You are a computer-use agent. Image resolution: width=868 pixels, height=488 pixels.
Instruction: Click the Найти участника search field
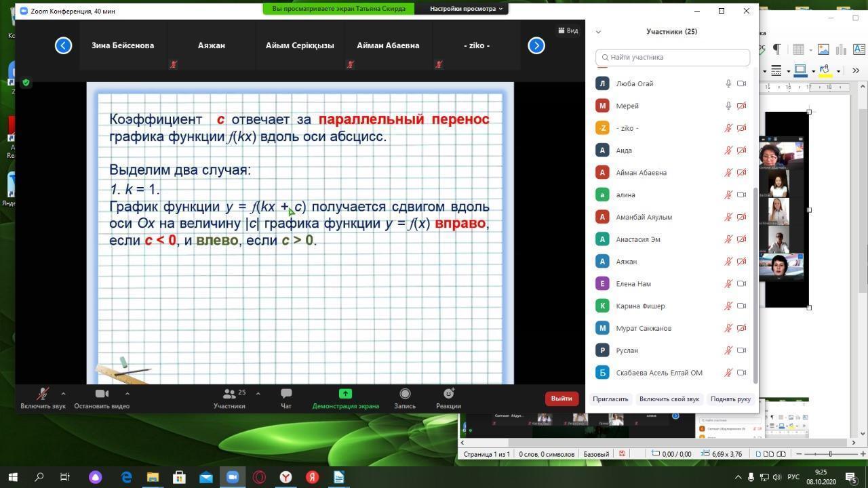672,58
